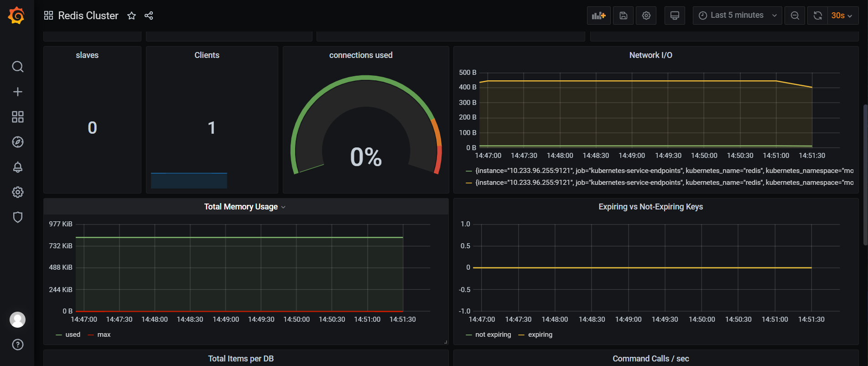Open the Grafana home logo

(x=16, y=16)
